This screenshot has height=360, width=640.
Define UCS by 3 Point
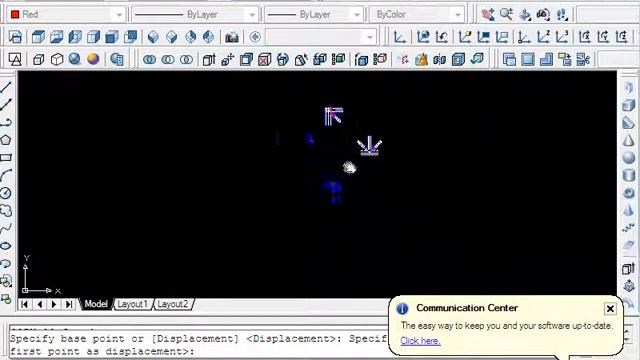pyautogui.click(x=562, y=37)
